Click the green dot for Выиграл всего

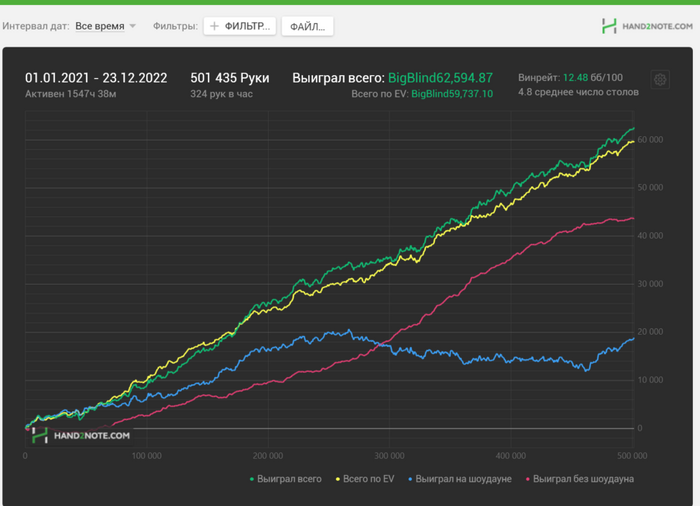251,479
